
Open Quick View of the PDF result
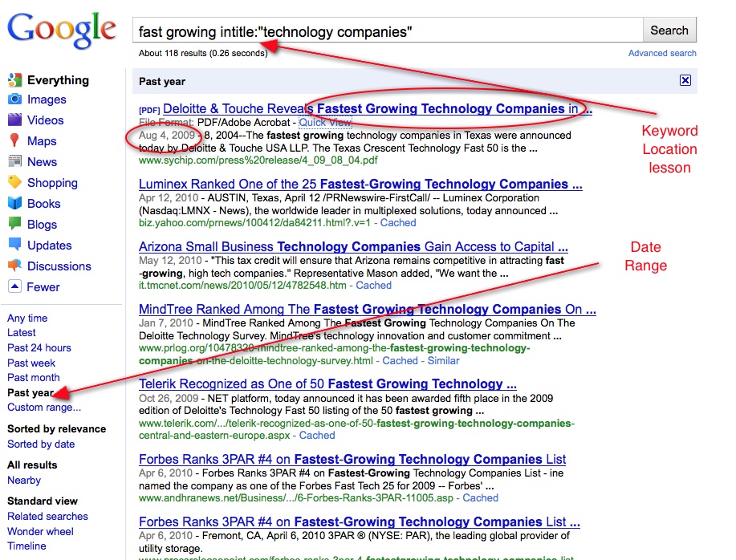coord(325,123)
